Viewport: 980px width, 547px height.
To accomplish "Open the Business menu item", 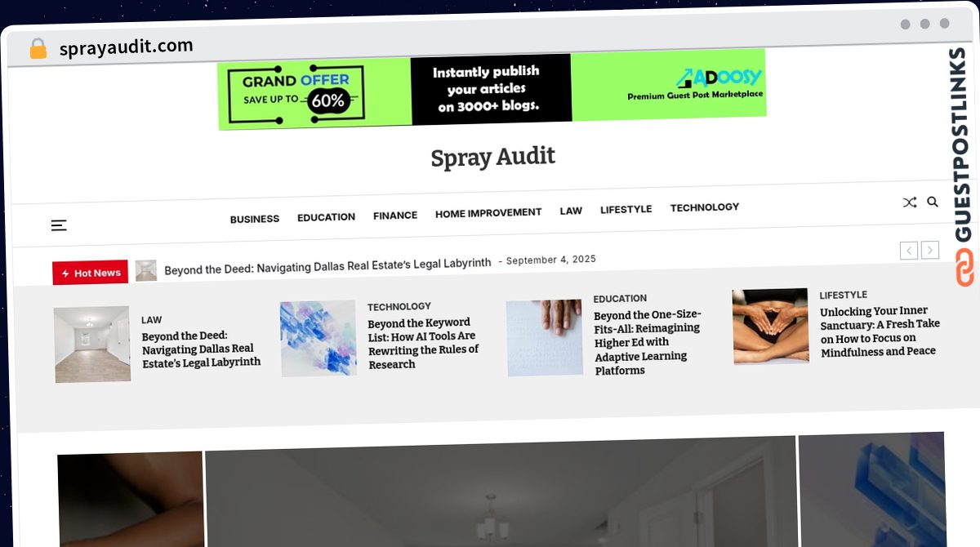I will click(255, 219).
